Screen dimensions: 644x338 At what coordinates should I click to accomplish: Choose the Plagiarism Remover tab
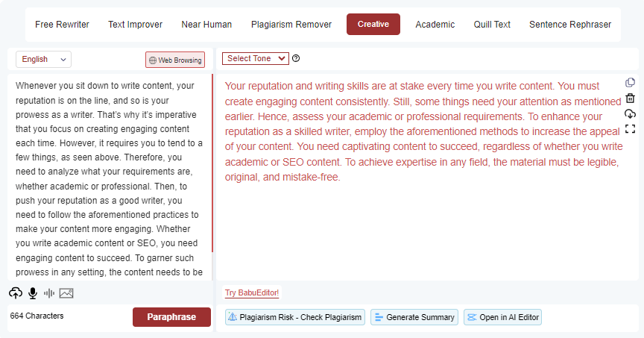291,25
